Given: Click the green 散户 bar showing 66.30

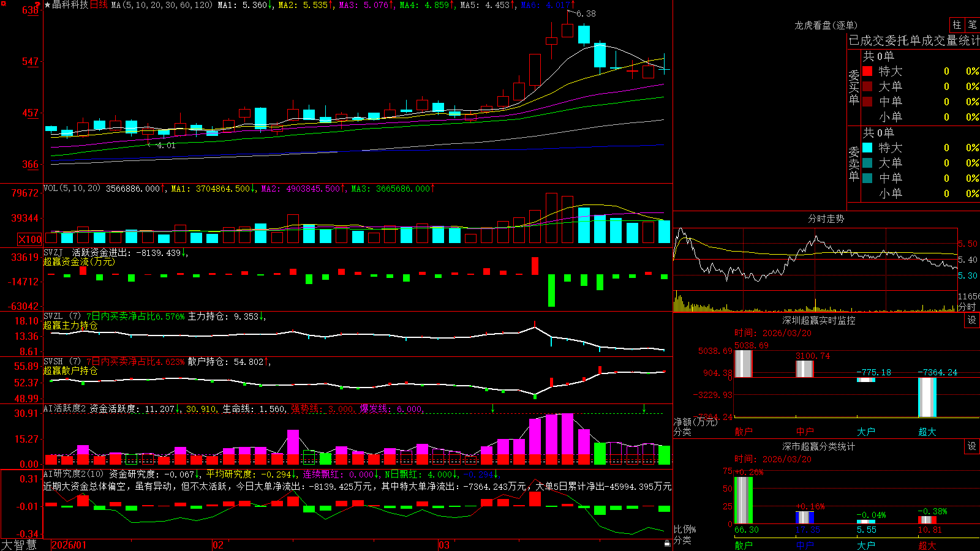Looking at the screenshot, I should pos(744,500).
